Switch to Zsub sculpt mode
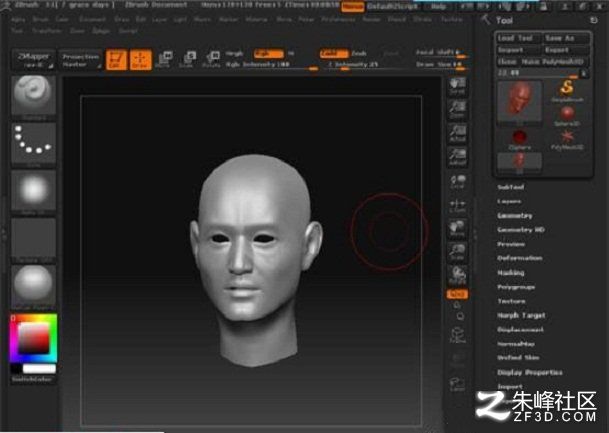 point(359,54)
